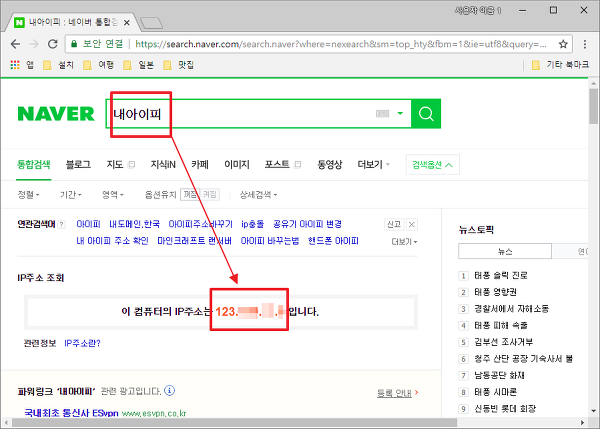Collapse the 검색옵션 panel

pyautogui.click(x=432, y=165)
